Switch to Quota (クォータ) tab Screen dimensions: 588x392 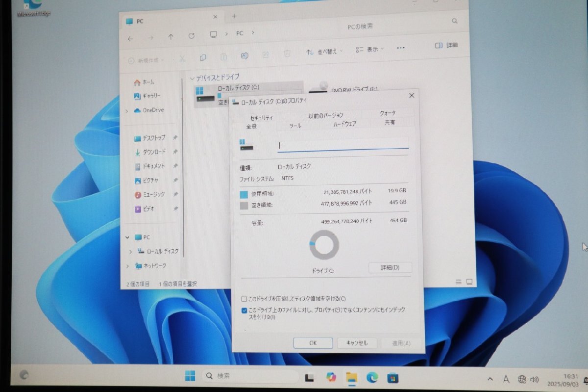point(388,113)
